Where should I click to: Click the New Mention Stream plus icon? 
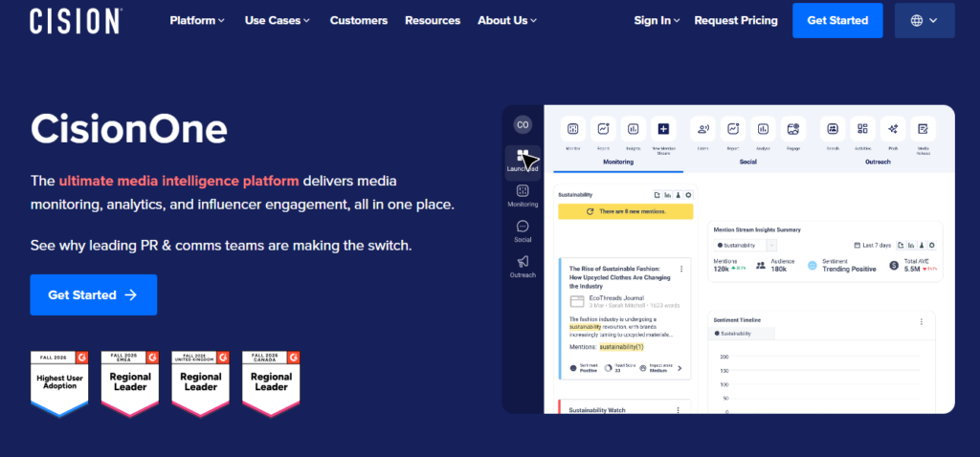(x=663, y=129)
